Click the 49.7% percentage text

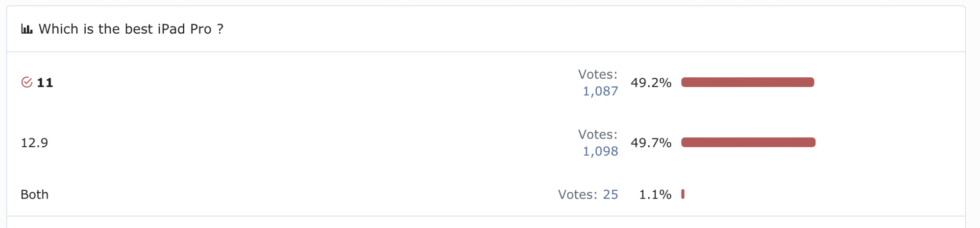point(651,143)
